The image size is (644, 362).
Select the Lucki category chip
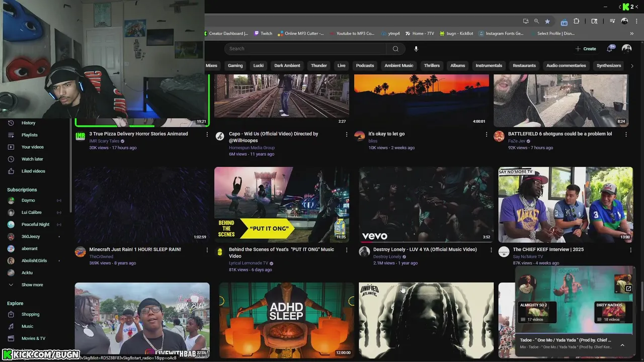click(x=259, y=65)
